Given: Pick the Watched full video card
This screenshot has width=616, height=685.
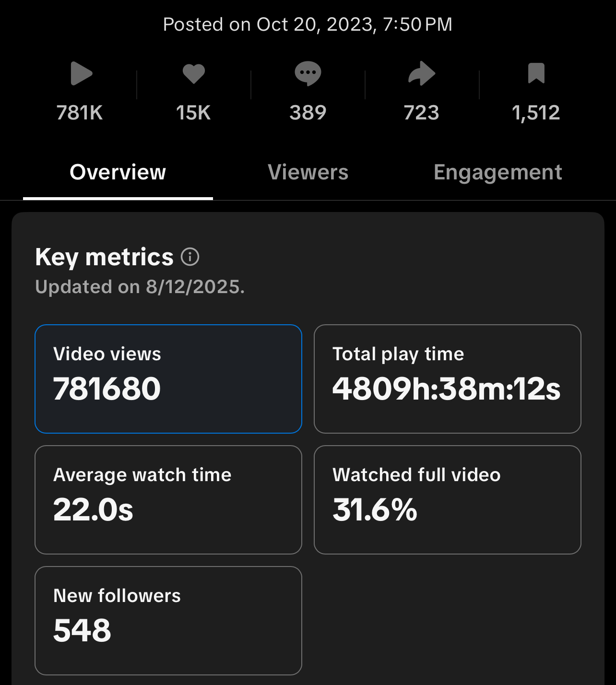Looking at the screenshot, I should pyautogui.click(x=447, y=499).
